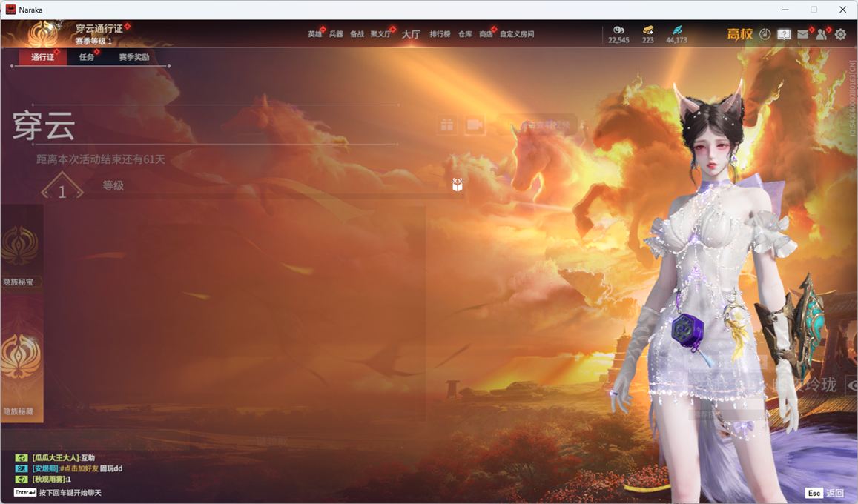Click the 赛季等级 1 label
This screenshot has width=858, height=504.
pyautogui.click(x=93, y=41)
